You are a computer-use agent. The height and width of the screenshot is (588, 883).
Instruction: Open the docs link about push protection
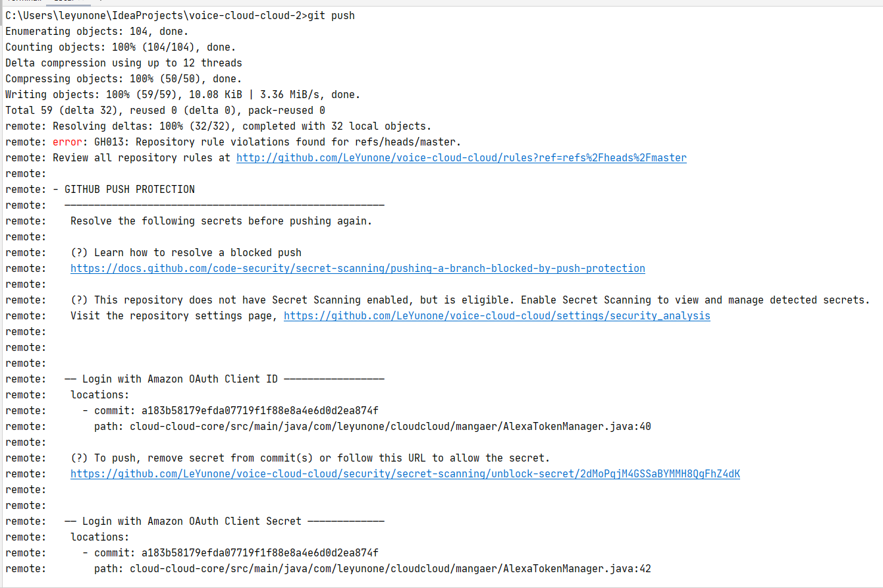tap(358, 269)
